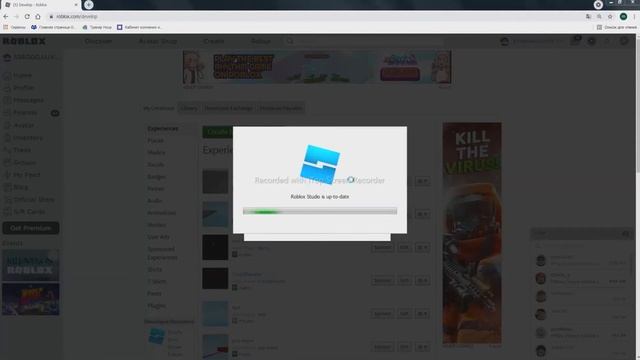This screenshot has width=640, height=360.
Task: Open the Apps shortcut in bookmarks bar
Action: (14, 27)
